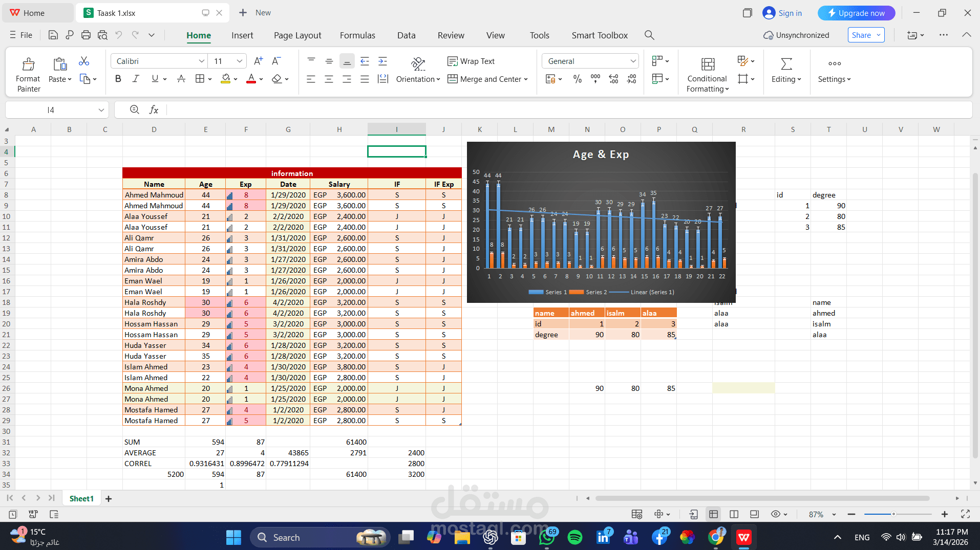The width and height of the screenshot is (980, 550).
Task: Select the Sheet1 tab at bottom
Action: [81, 498]
